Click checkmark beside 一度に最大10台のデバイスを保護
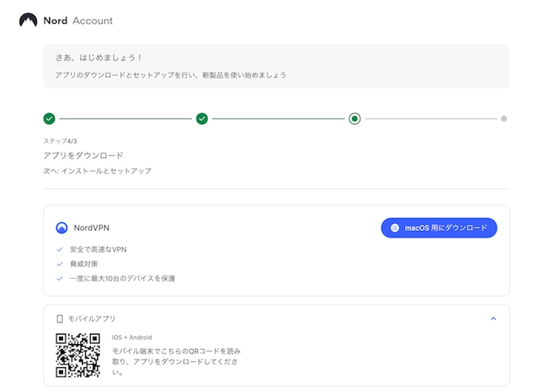 coord(60,279)
